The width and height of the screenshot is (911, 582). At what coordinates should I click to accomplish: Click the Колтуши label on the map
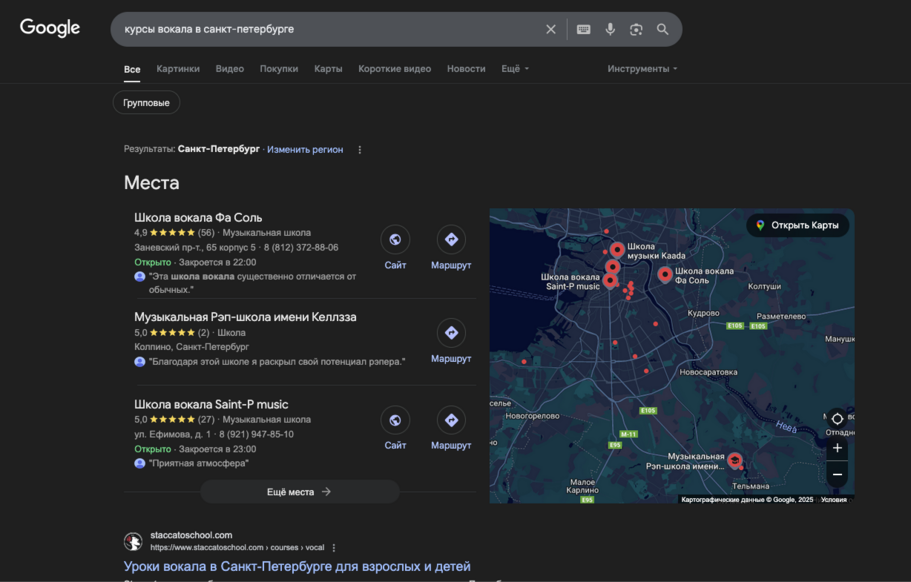coord(764,286)
